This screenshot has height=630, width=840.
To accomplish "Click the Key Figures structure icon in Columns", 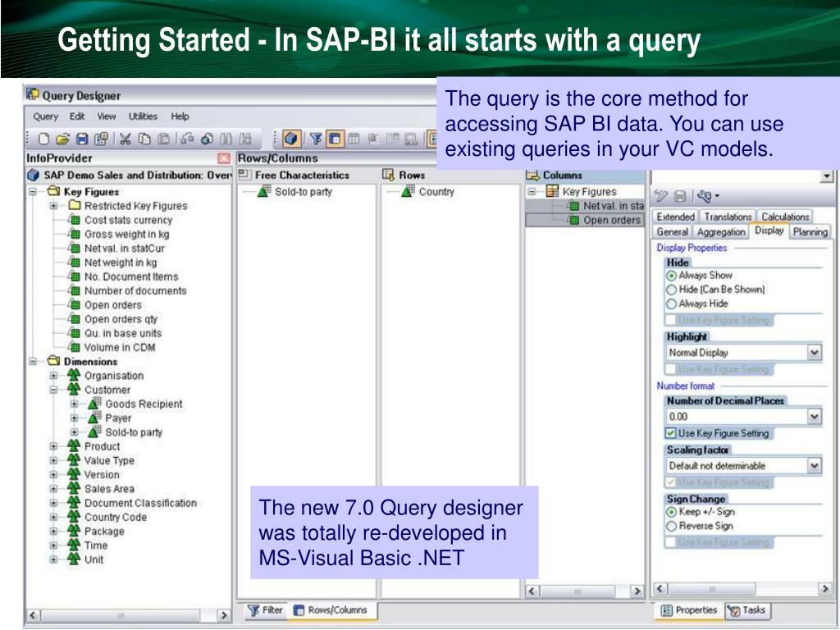I will (552, 191).
